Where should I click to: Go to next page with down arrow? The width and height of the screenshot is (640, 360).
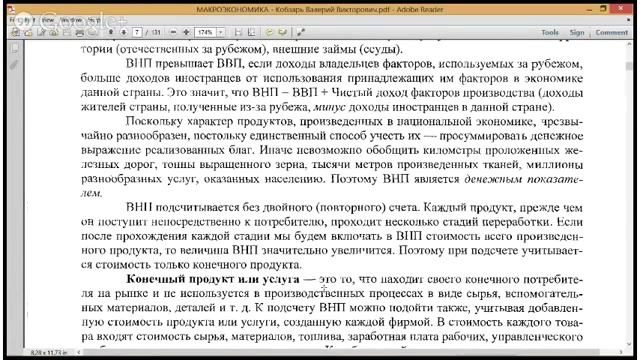point(124,32)
